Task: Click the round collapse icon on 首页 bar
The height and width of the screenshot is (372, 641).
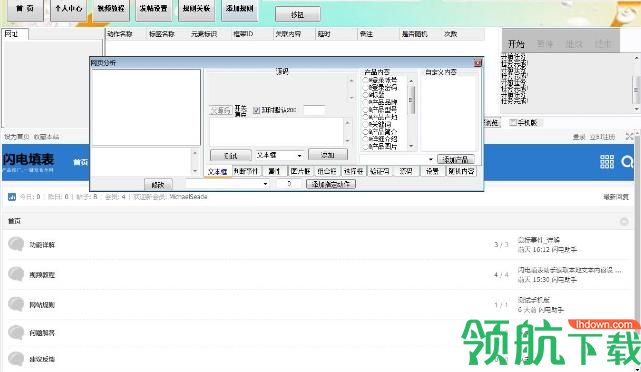Action: pos(624,221)
